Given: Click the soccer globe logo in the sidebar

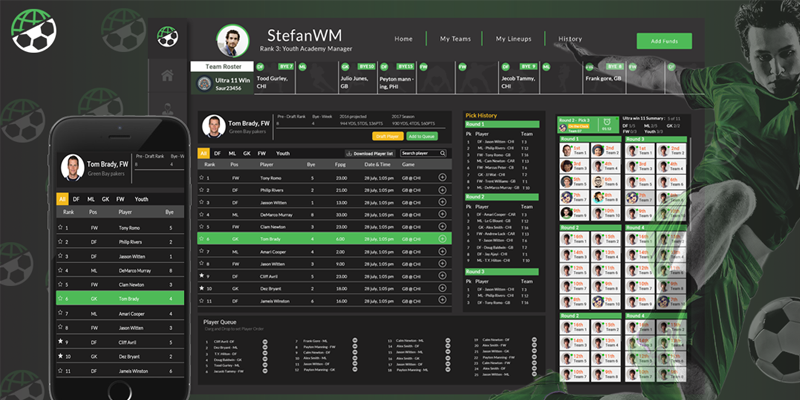Looking at the screenshot, I should (x=167, y=37).
